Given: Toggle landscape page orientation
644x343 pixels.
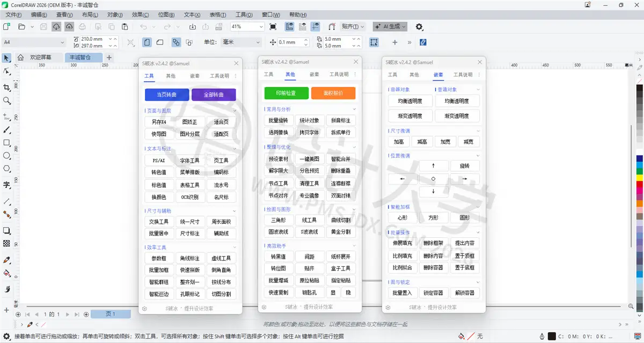Looking at the screenshot, I should click(159, 42).
